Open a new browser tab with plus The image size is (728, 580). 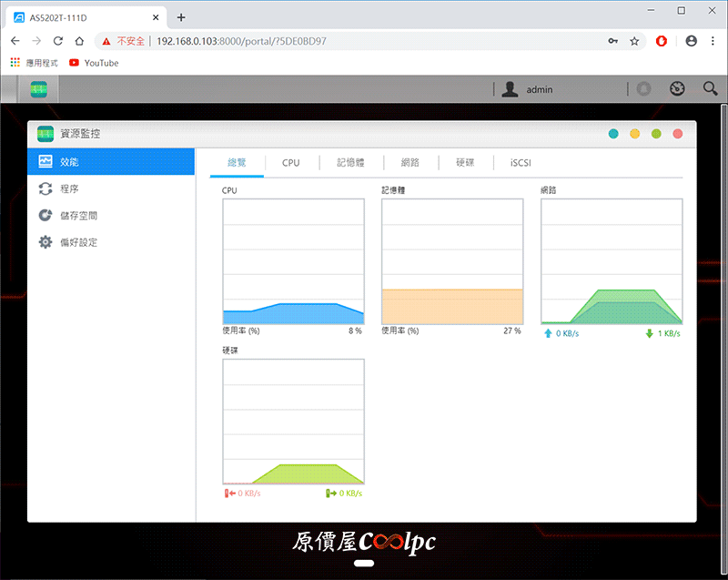181,17
